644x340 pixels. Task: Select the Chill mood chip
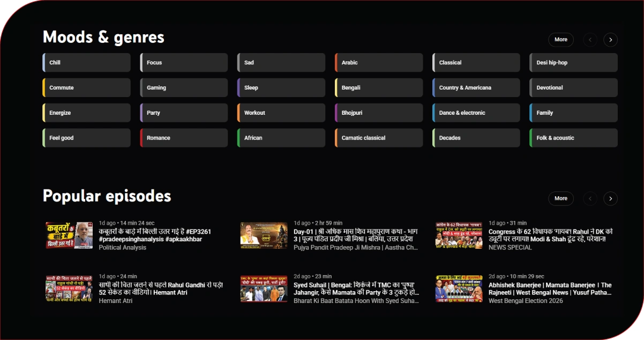tap(86, 63)
